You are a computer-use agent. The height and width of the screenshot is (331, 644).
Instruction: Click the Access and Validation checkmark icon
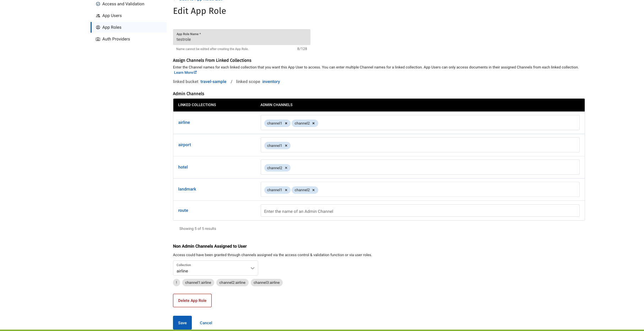click(x=98, y=4)
